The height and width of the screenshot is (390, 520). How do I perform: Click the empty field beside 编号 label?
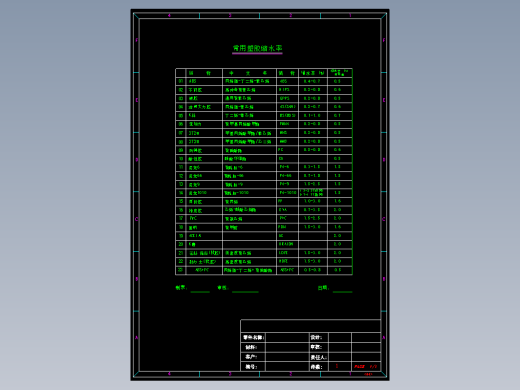(287, 367)
